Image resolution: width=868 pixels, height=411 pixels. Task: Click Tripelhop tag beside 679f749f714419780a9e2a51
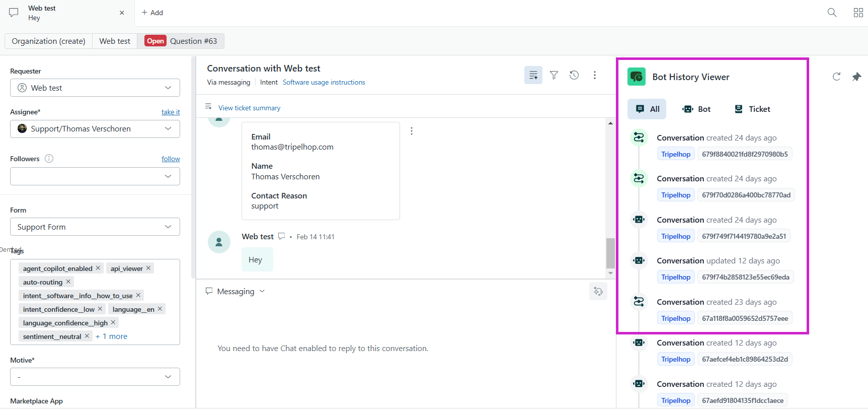point(676,236)
